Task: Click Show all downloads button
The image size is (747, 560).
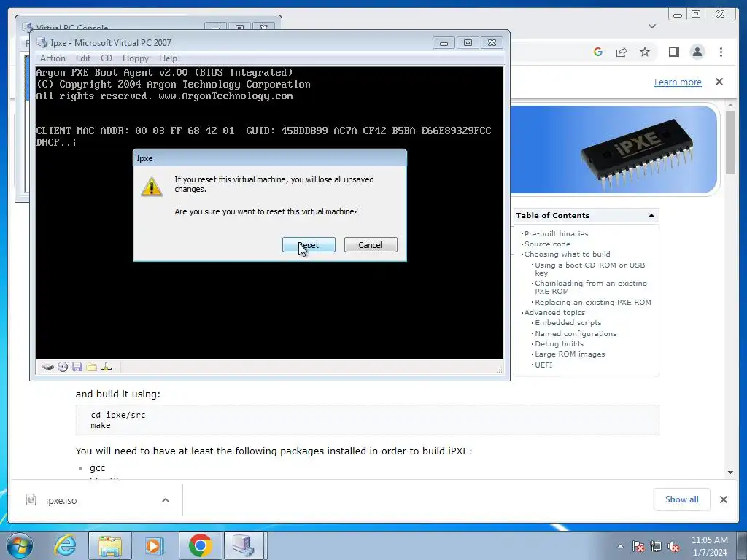Action: point(682,499)
